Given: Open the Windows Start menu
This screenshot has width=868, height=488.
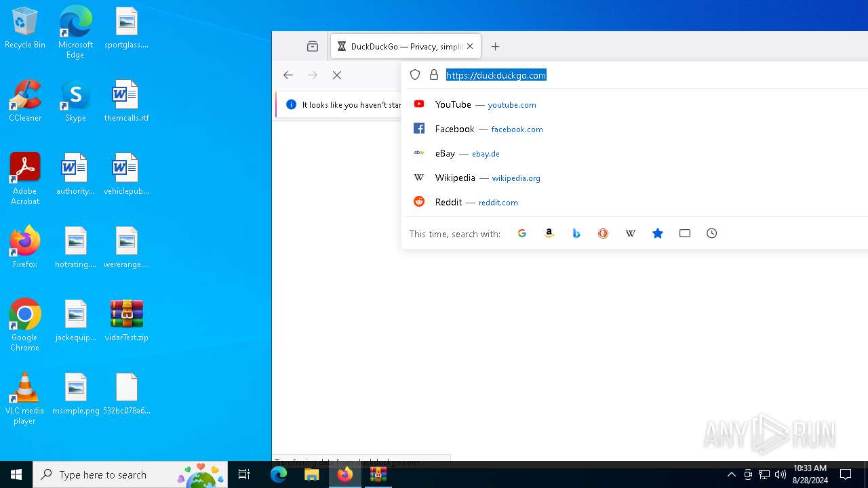Looking at the screenshot, I should point(16,474).
